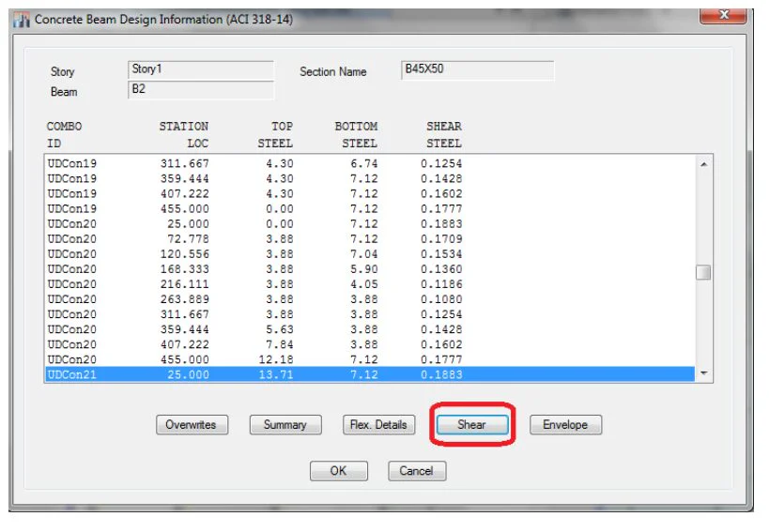769x532 pixels.
Task: Click the TOP STEEL column header
Action: click(x=276, y=135)
